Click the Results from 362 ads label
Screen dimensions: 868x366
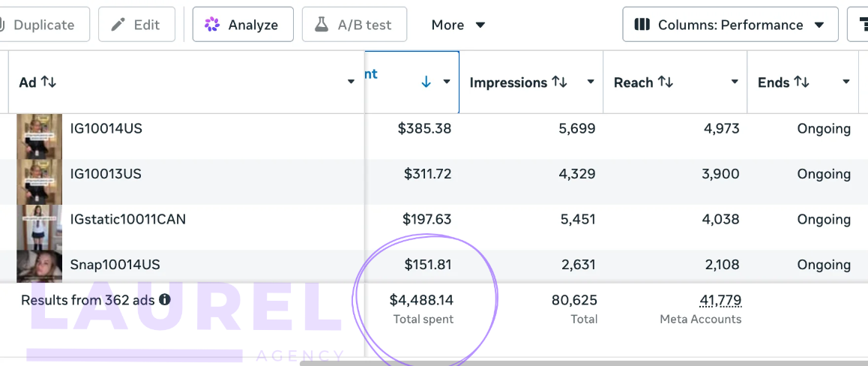click(88, 300)
